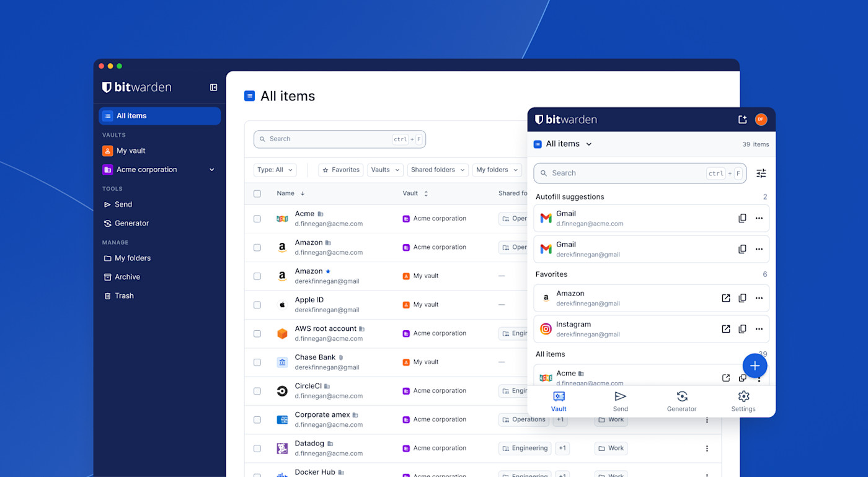
Task: Copy credentials for Gmail derekfinnegan@gmail
Action: pyautogui.click(x=742, y=249)
